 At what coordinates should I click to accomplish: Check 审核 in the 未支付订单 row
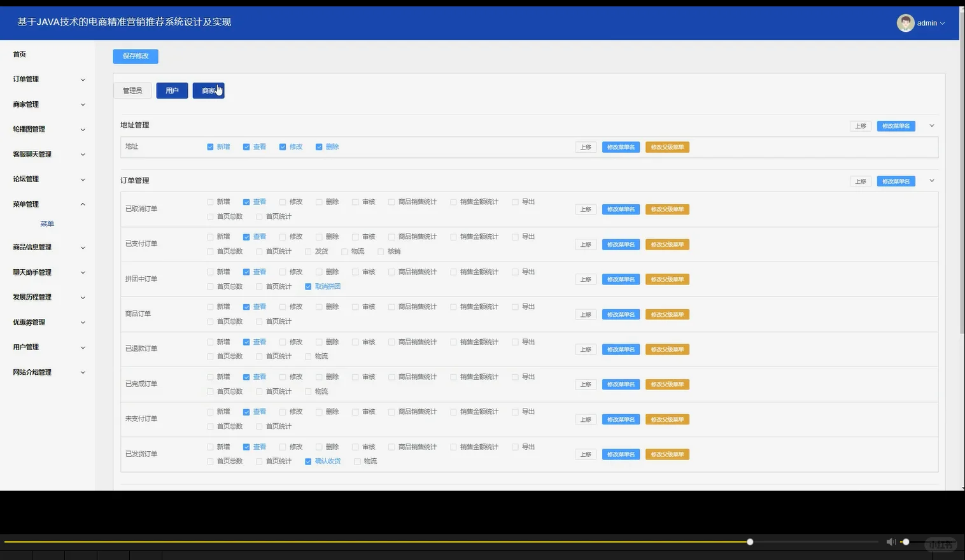[x=355, y=412]
